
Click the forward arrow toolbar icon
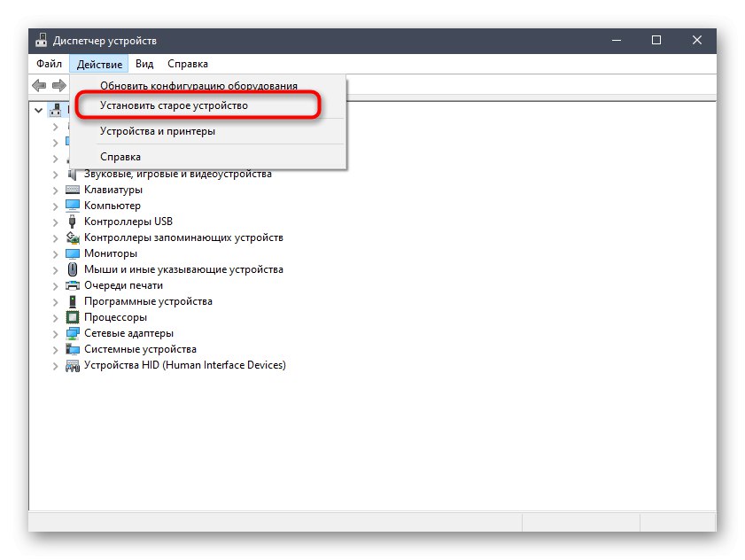coord(59,86)
